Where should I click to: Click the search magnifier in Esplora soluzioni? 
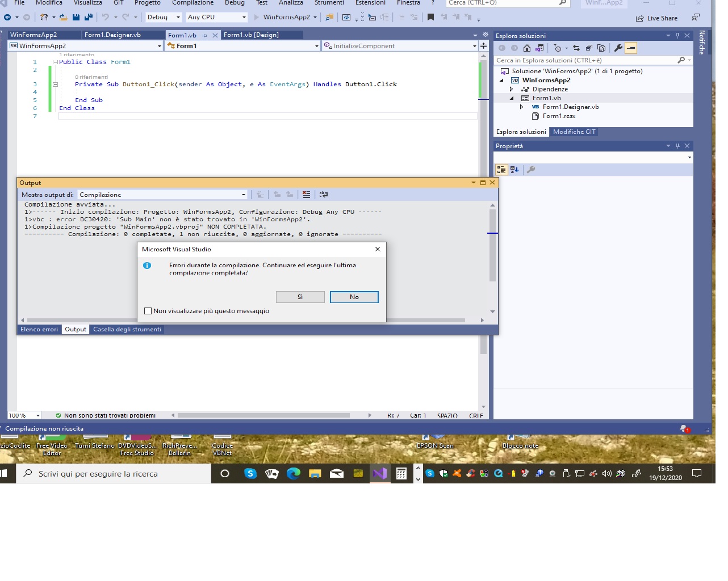coord(681,60)
